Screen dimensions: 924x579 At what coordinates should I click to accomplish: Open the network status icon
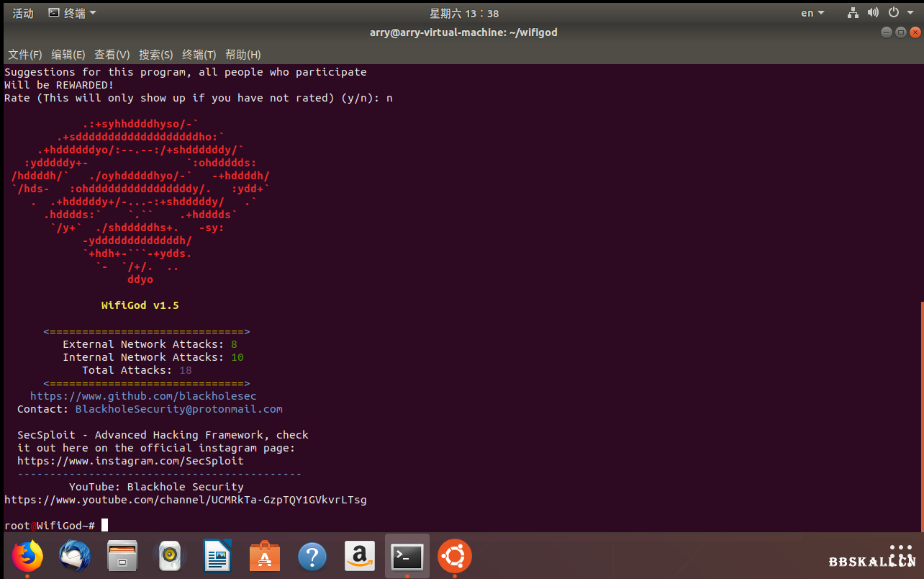(x=853, y=13)
